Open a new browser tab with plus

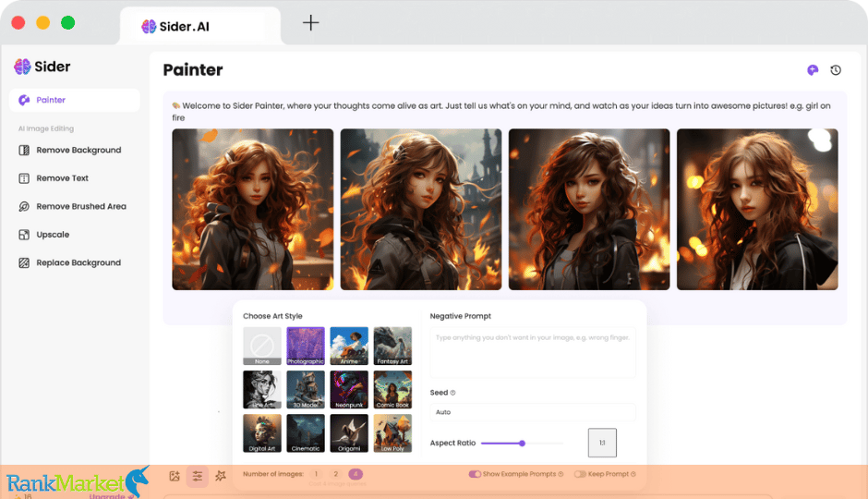click(x=310, y=23)
